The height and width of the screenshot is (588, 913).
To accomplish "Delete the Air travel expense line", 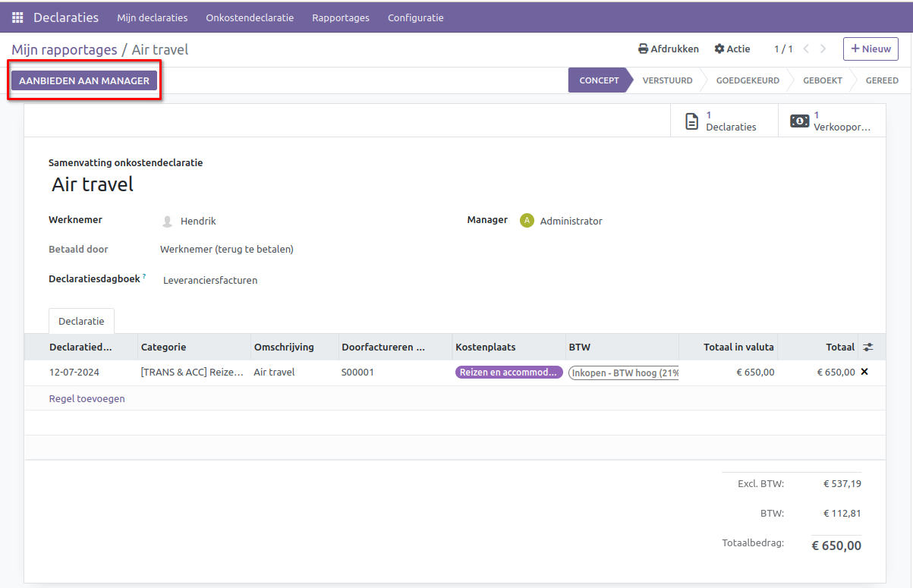I will point(864,372).
